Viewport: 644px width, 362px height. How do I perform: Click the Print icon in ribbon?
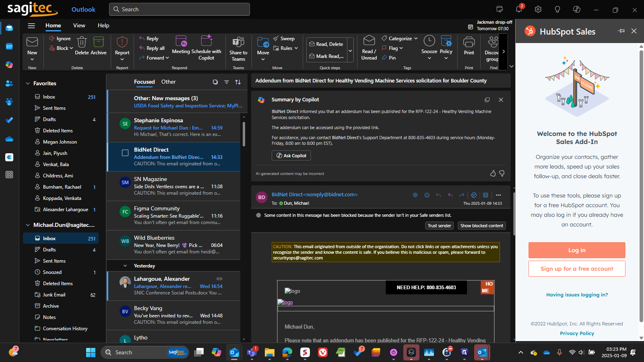click(469, 46)
